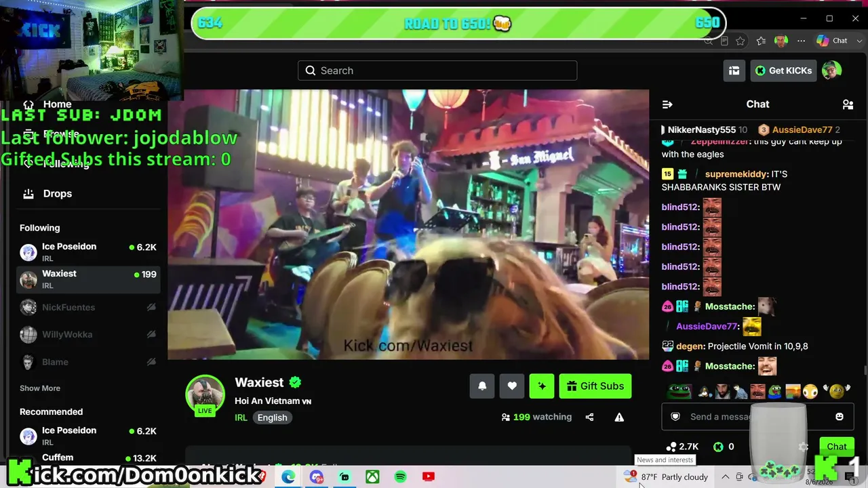Viewport: 868px width, 488px height.
Task: Open the browser favorites star-list icon
Action: 761,41
